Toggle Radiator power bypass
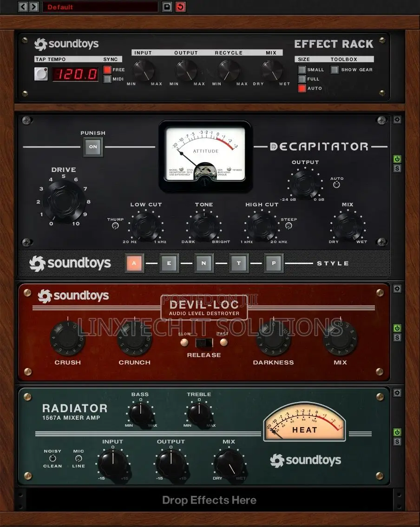Viewport: 420px width, 527px height. coord(397,432)
